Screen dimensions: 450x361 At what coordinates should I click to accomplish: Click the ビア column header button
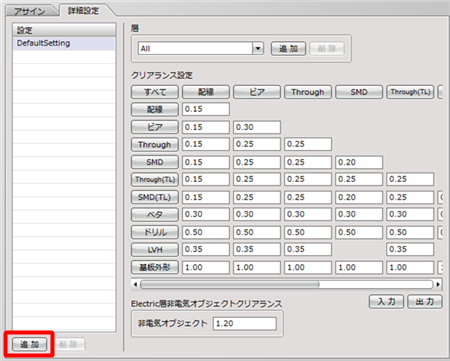pos(257,92)
